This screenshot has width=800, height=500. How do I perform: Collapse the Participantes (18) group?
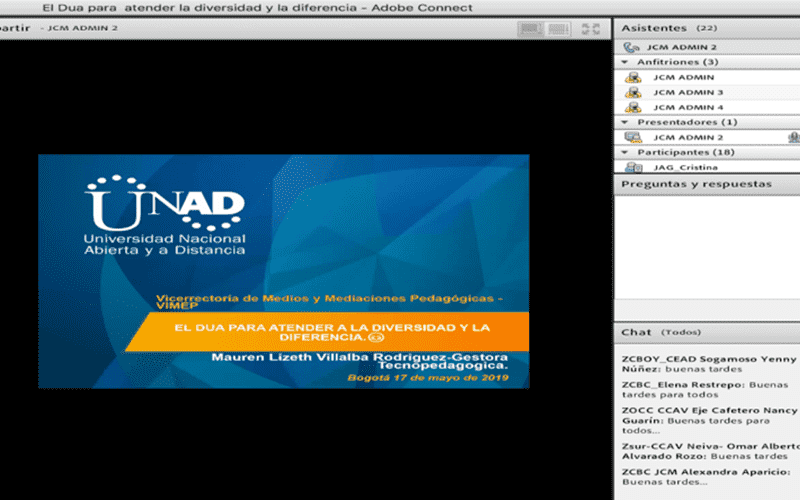[x=624, y=153]
